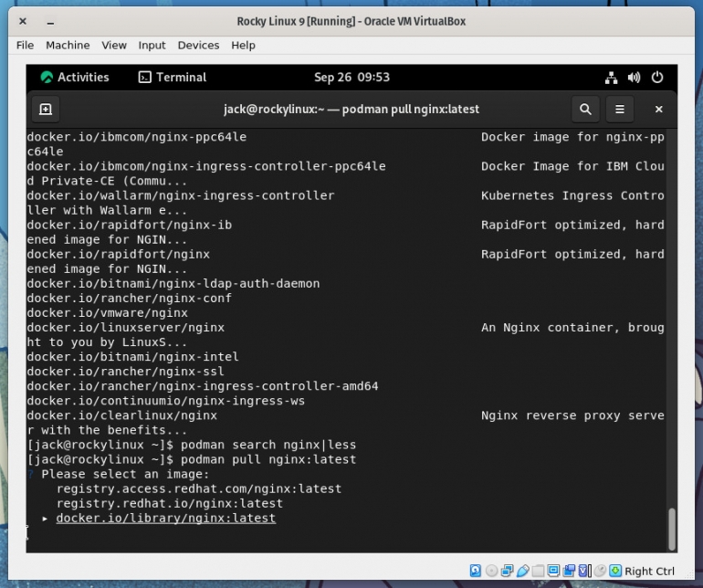Click the virtualization features 'V' indicator icon
The width and height of the screenshot is (703, 588).
point(584,571)
